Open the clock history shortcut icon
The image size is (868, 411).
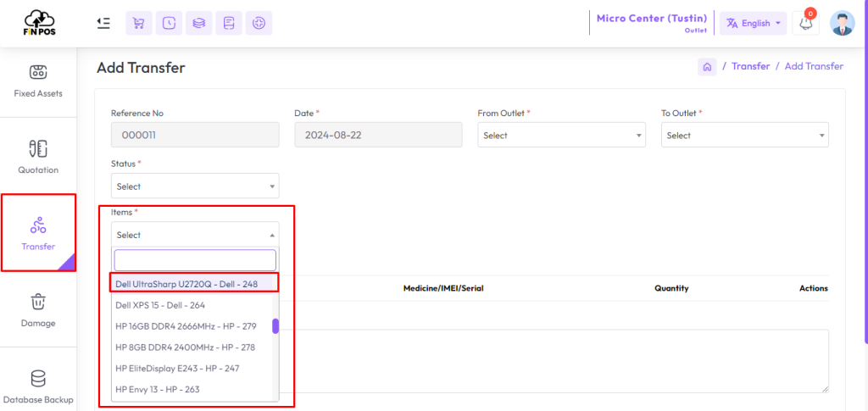(169, 23)
